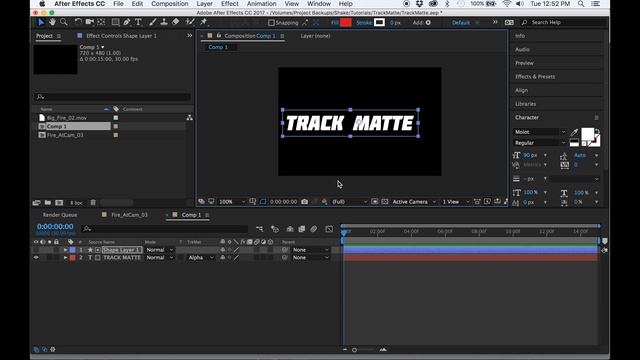This screenshot has width=640, height=360.
Task: Open the Active Camera view dropdown
Action: click(414, 202)
